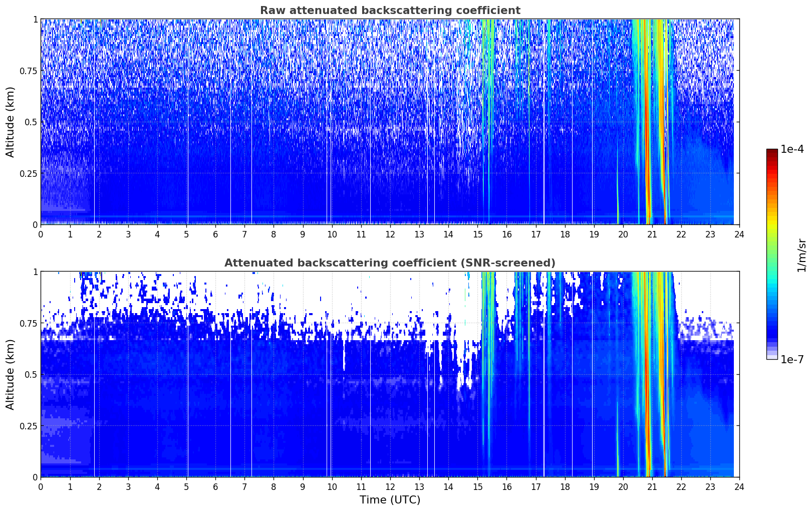Click the SNR-screened heatmap in bottom plot
This screenshot has height=511, width=812.
390,374
